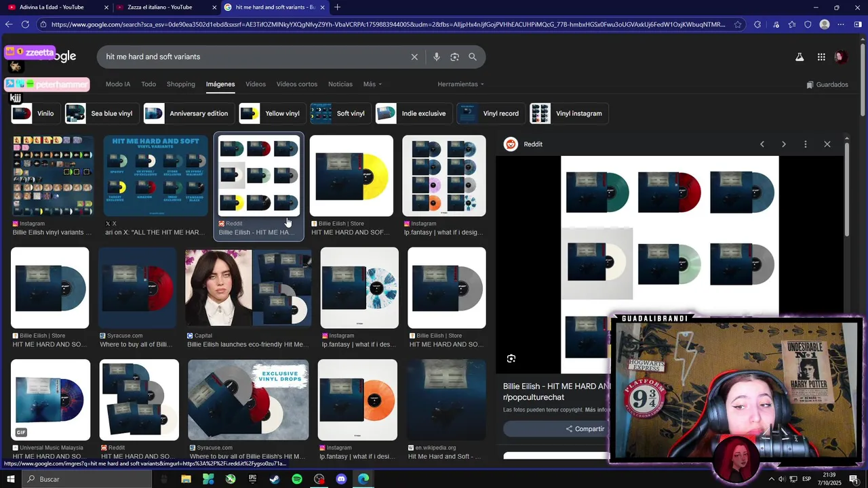The image size is (868, 488).
Task: Open the red vinyl Syracuse.com image
Action: (137, 288)
